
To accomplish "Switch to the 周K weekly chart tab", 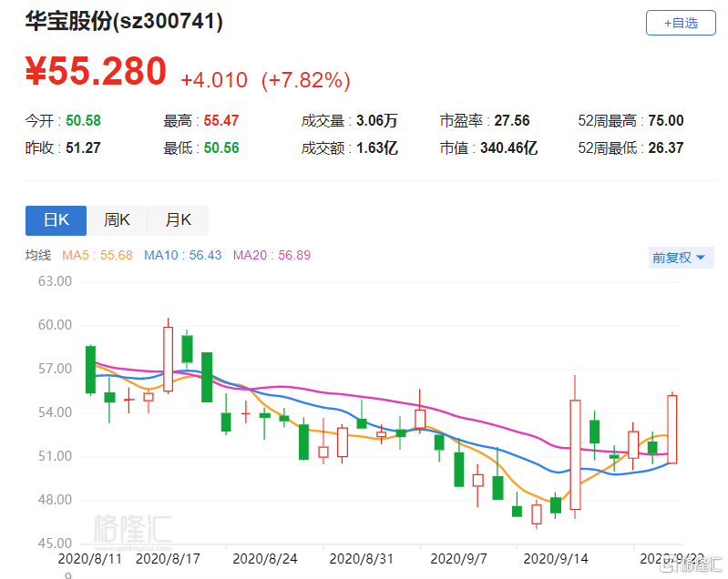I will (x=117, y=220).
